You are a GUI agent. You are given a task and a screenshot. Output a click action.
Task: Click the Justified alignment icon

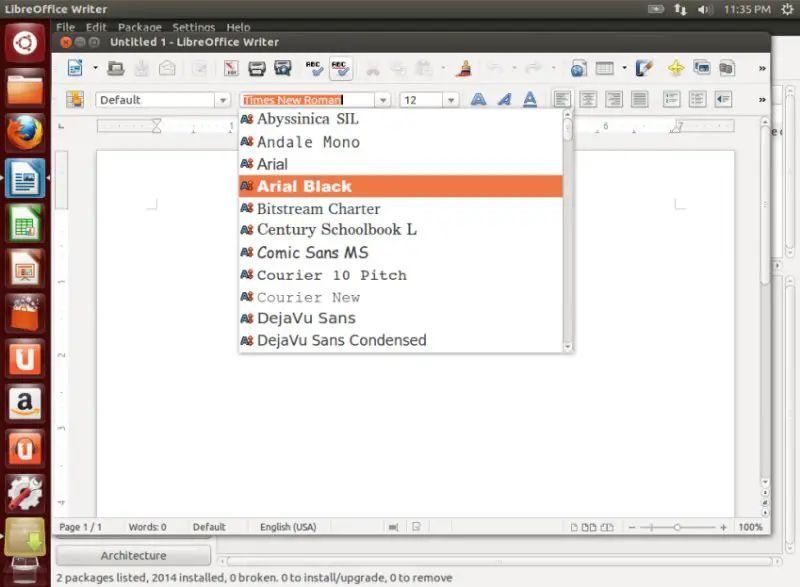coord(639,100)
